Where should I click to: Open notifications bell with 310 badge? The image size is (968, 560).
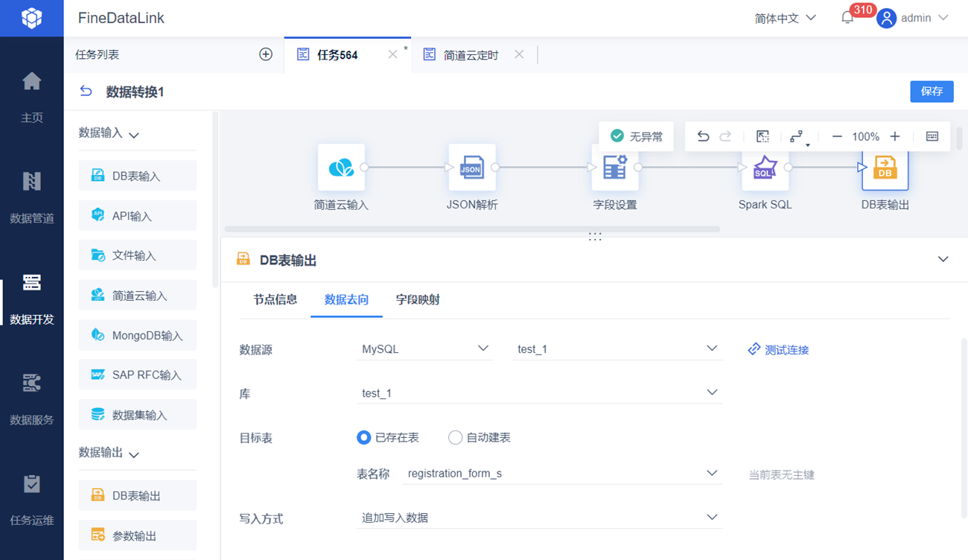(x=847, y=18)
